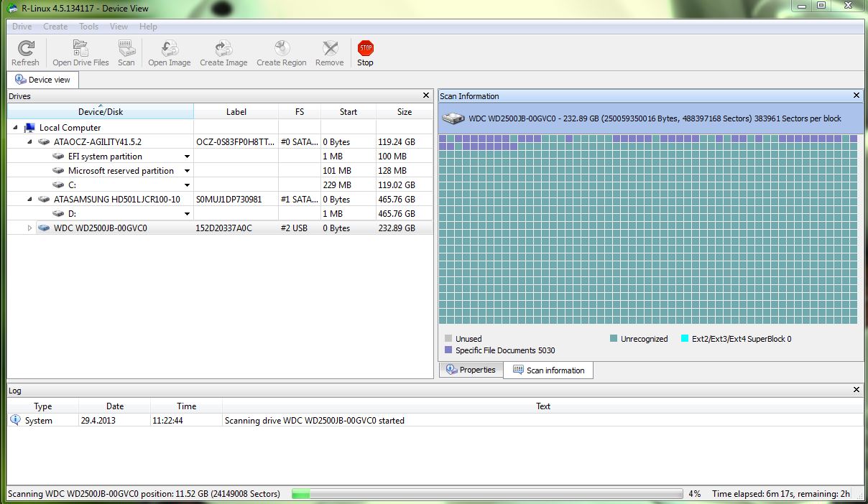Click the WDC WD2500JB-00GVC0 drive icon in tree
868x504 pixels.
pos(44,228)
